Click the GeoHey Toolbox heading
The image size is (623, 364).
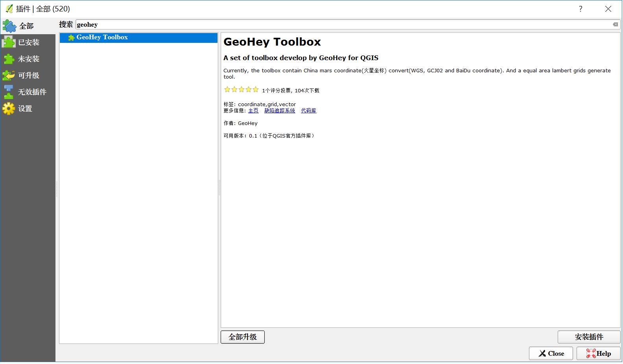(x=272, y=42)
